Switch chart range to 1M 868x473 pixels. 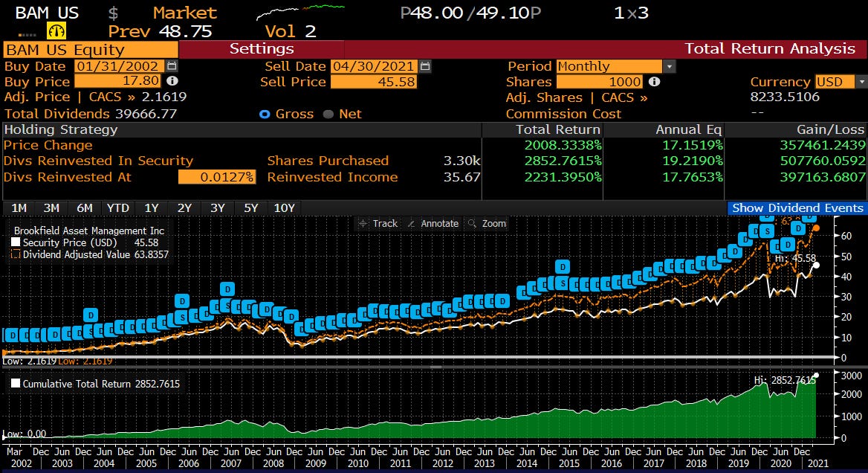click(19, 207)
